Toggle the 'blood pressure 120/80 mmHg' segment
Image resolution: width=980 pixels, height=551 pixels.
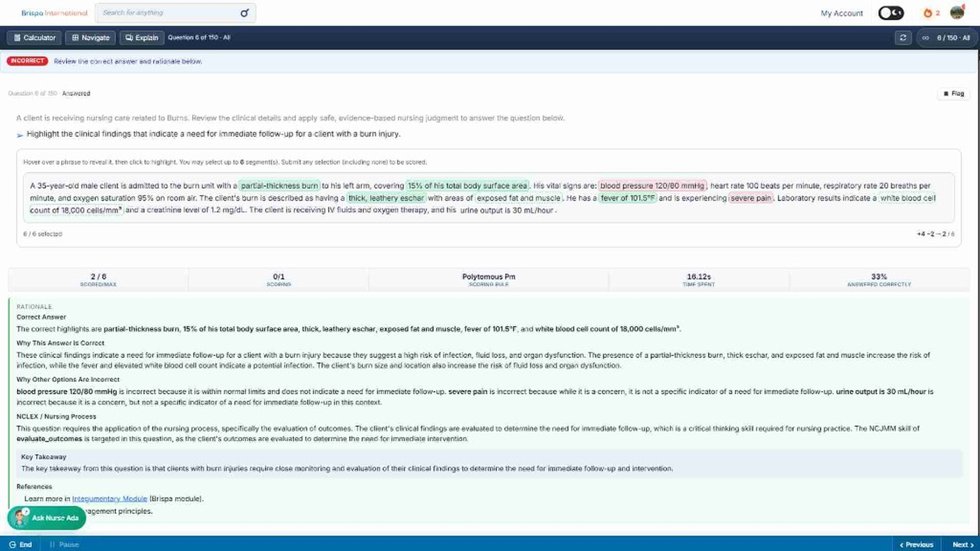pos(652,186)
